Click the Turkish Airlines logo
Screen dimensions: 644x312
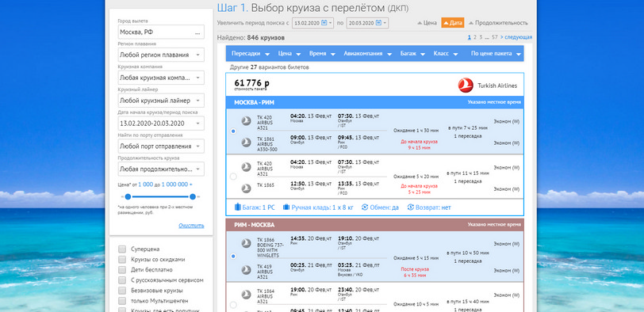coord(466,86)
